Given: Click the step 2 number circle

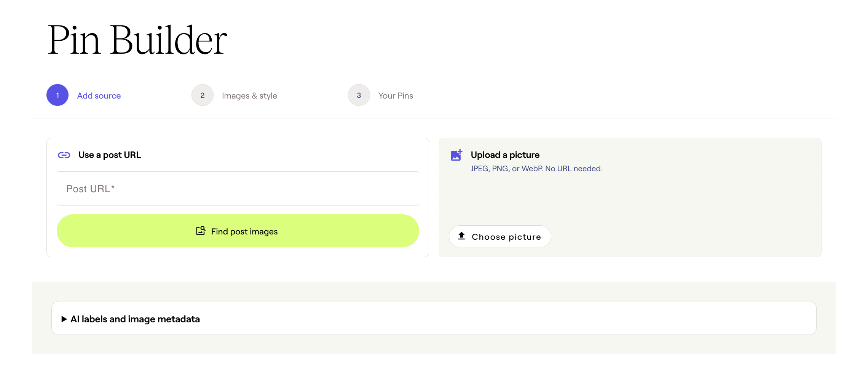Looking at the screenshot, I should [x=203, y=95].
